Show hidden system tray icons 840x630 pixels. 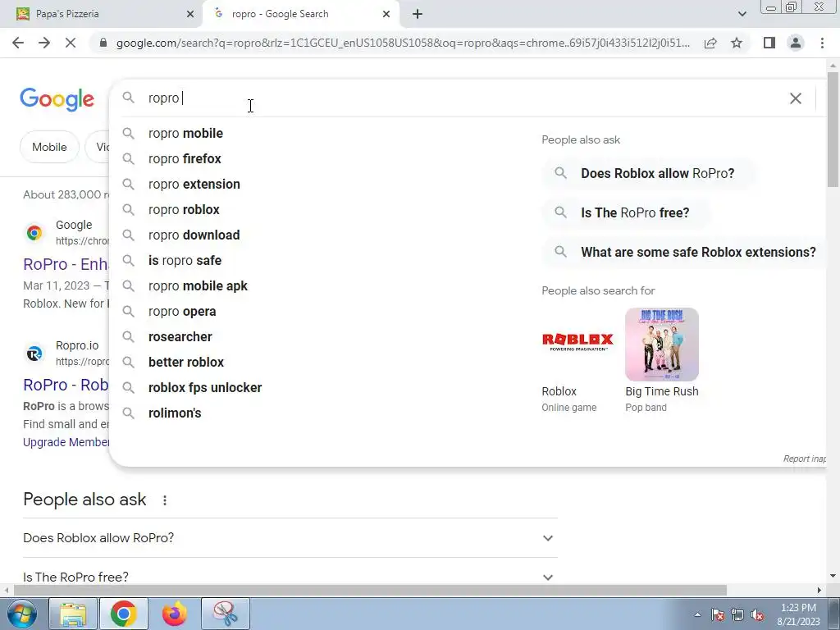697,614
